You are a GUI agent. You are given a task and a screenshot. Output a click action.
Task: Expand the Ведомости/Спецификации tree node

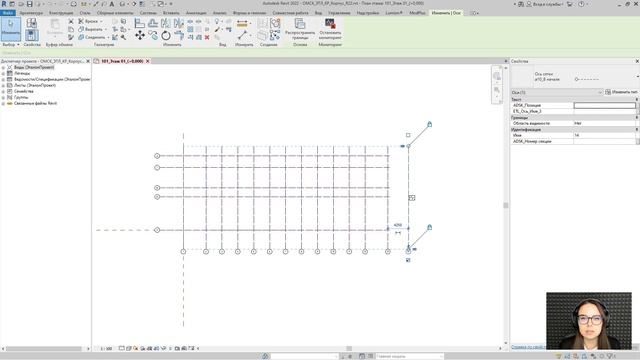click(3, 79)
